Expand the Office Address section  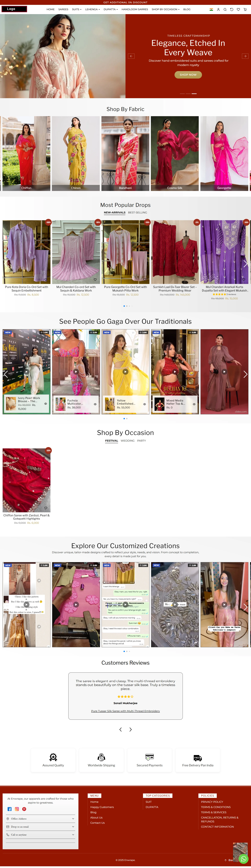tap(40, 819)
